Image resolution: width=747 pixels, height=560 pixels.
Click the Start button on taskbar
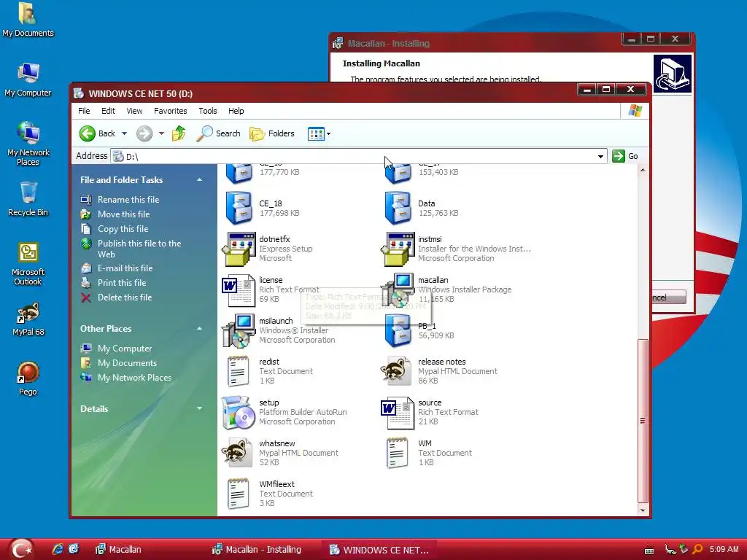[20, 549]
